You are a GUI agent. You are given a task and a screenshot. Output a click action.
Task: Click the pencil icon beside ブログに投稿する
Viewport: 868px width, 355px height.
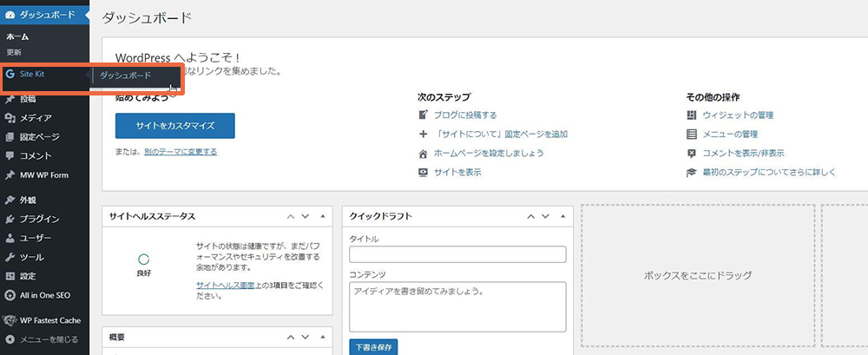pos(424,115)
